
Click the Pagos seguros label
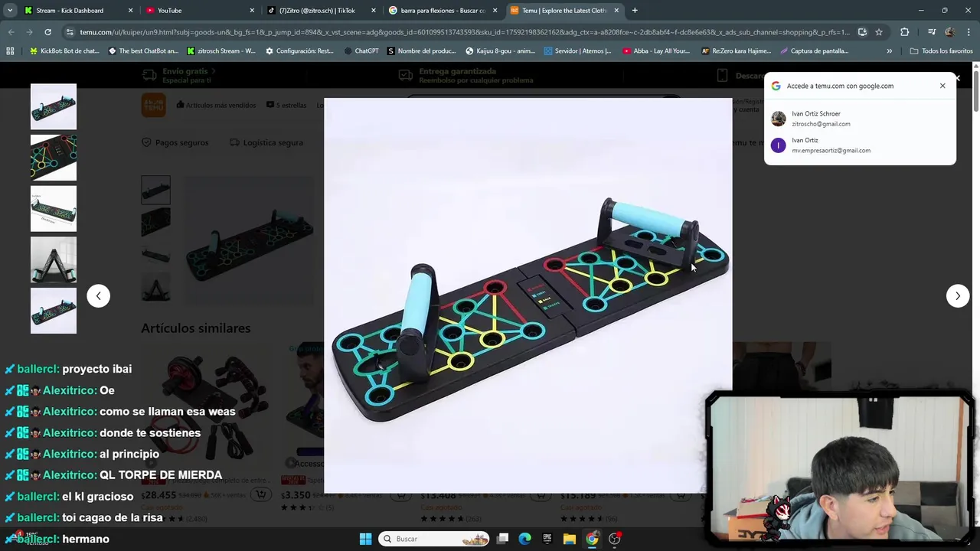(175, 142)
